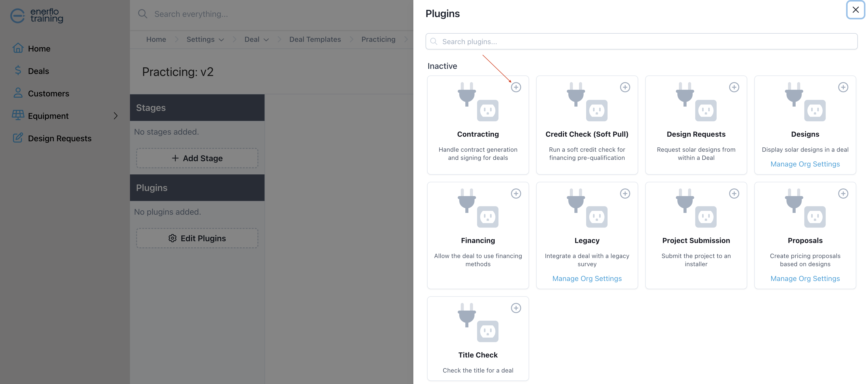Focus the Search plugins field

pos(641,42)
